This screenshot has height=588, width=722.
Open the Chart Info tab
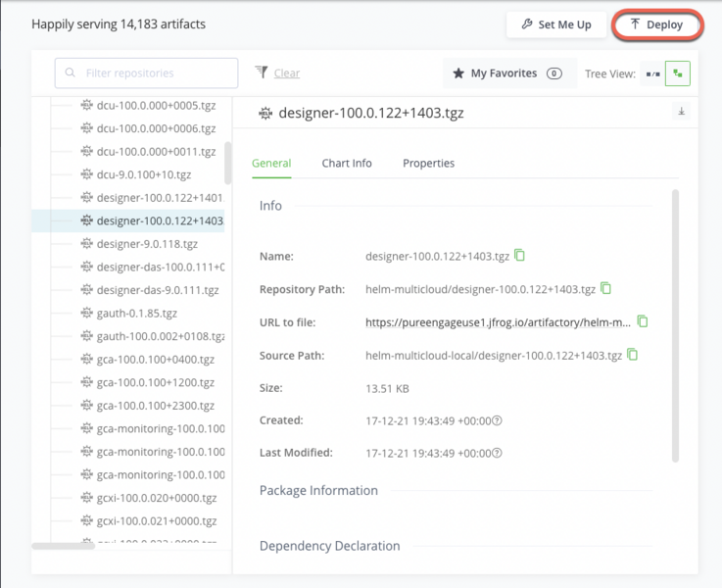pos(347,163)
